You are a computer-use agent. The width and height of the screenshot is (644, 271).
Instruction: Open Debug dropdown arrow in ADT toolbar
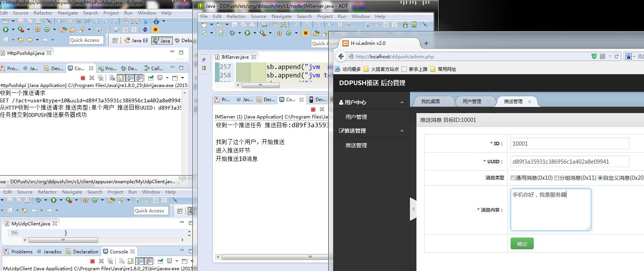[x=239, y=33]
